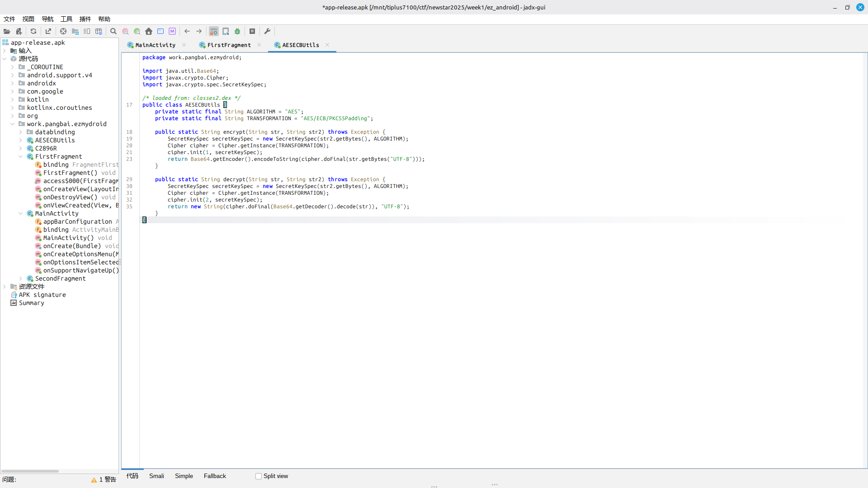Expand the kotlinx.coroutines package
This screenshot has height=488, width=868.
click(13, 108)
